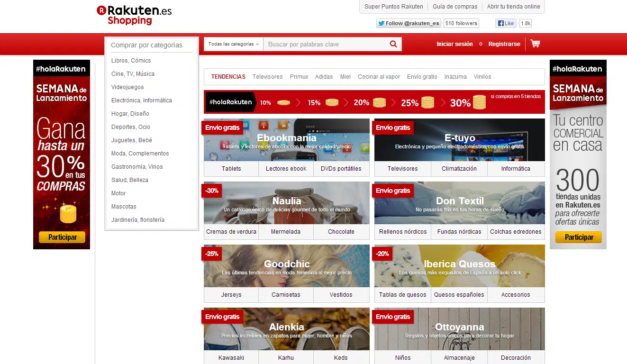The image size is (627, 364).
Task: Click the Vestidos button under Goodchic
Action: pyautogui.click(x=341, y=295)
